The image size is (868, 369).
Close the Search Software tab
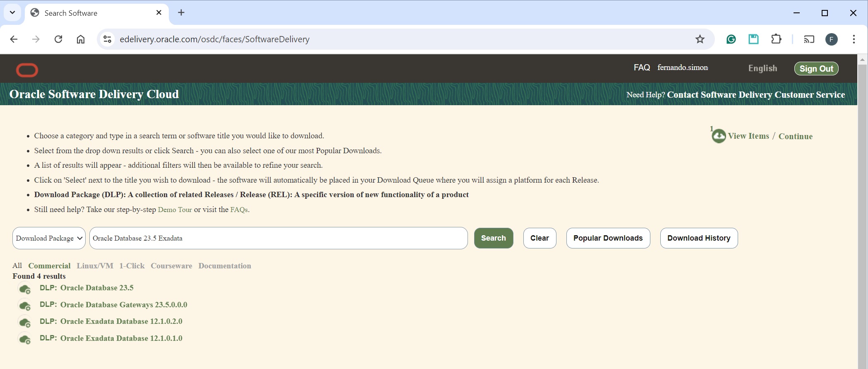coord(159,13)
